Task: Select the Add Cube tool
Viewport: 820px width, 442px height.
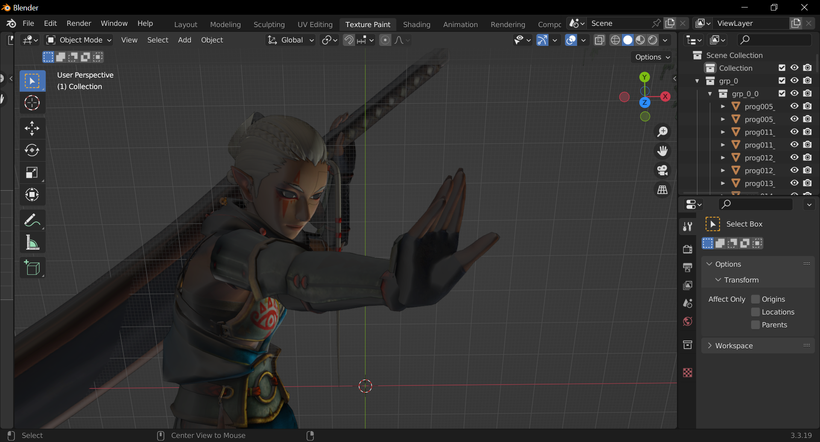Action: click(x=32, y=268)
